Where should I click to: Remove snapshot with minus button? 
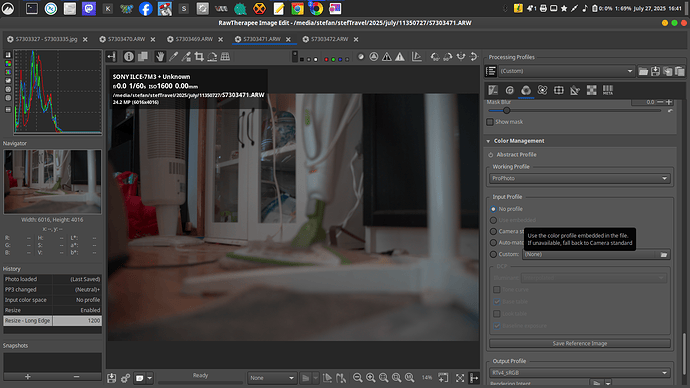point(77,377)
